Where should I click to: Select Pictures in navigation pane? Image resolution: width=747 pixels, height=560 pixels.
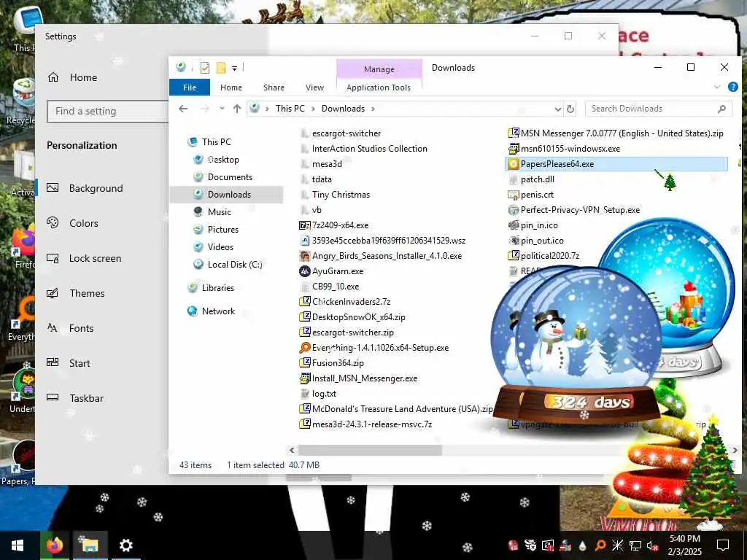[222, 230]
